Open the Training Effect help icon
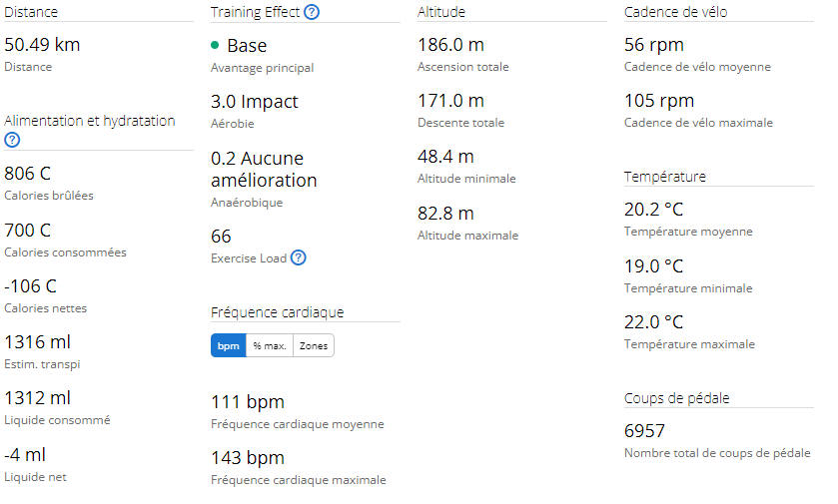The width and height of the screenshot is (838, 504). coord(312,12)
